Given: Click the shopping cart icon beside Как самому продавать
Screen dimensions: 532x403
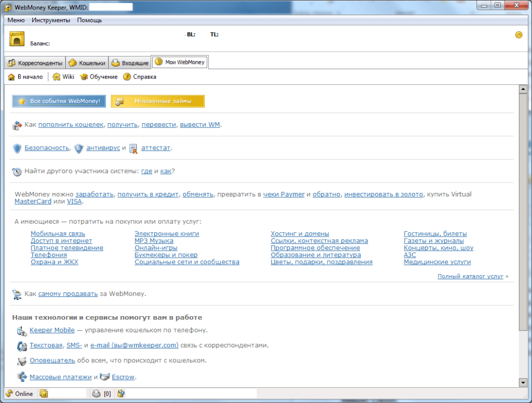Looking at the screenshot, I should pyautogui.click(x=17, y=294).
